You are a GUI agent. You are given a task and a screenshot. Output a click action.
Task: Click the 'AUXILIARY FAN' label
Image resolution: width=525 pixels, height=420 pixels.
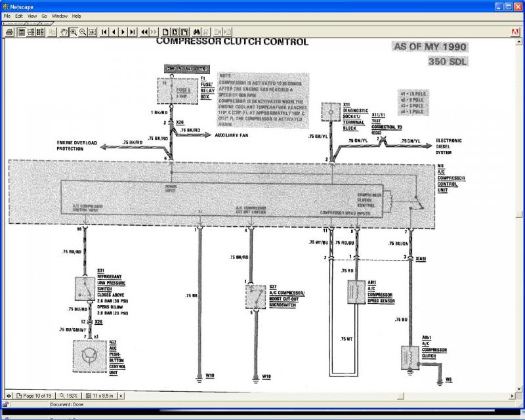(232, 135)
